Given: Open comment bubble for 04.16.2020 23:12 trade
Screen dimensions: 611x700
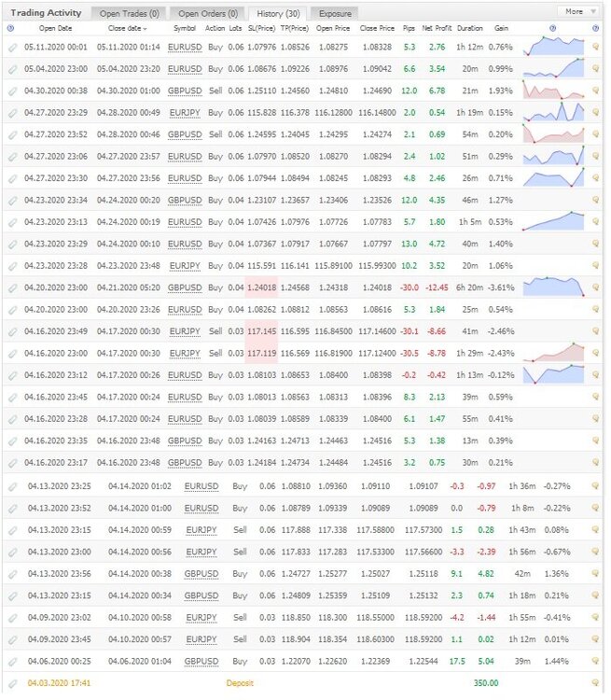Looking at the screenshot, I should coord(595,374).
